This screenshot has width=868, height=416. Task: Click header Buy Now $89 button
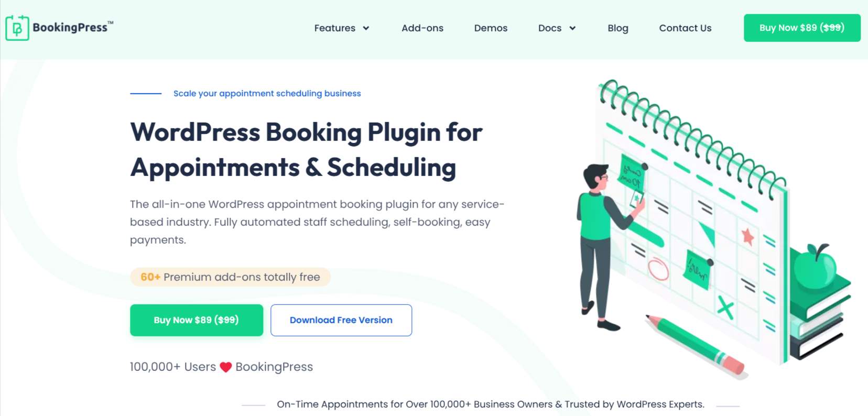802,28
